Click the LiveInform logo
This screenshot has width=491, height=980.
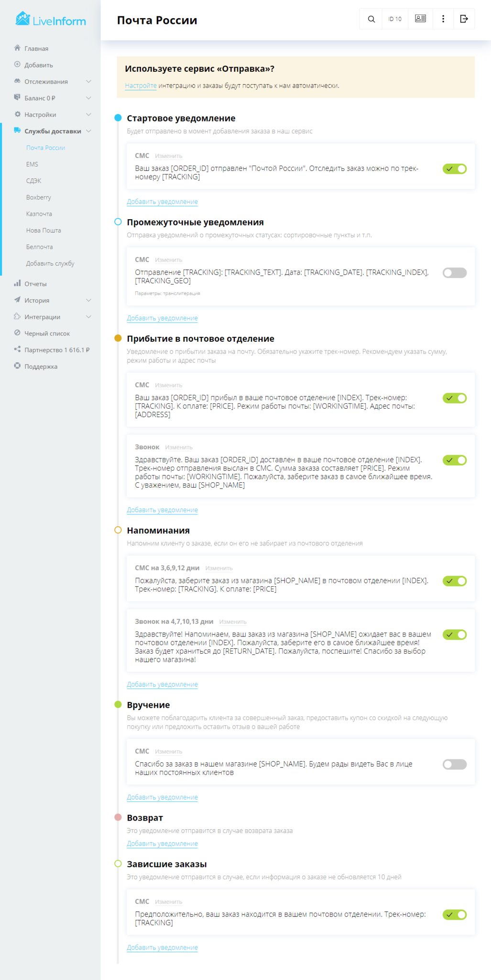[x=51, y=19]
